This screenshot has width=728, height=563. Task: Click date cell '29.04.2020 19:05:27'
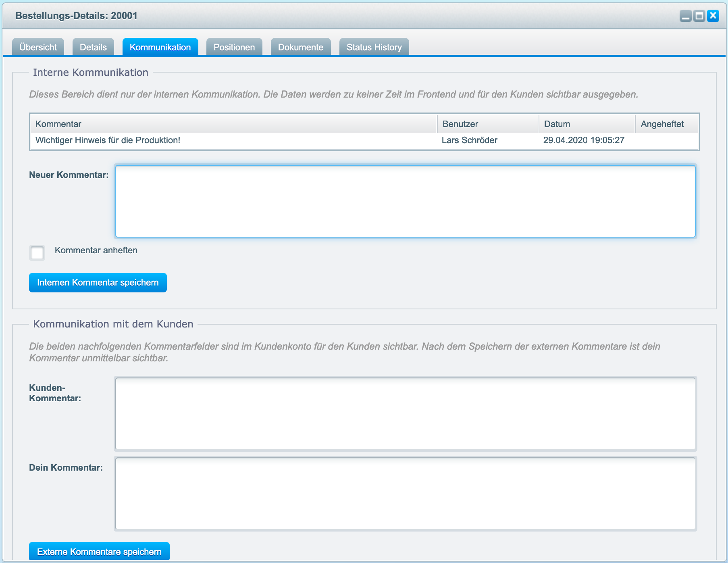tap(584, 140)
